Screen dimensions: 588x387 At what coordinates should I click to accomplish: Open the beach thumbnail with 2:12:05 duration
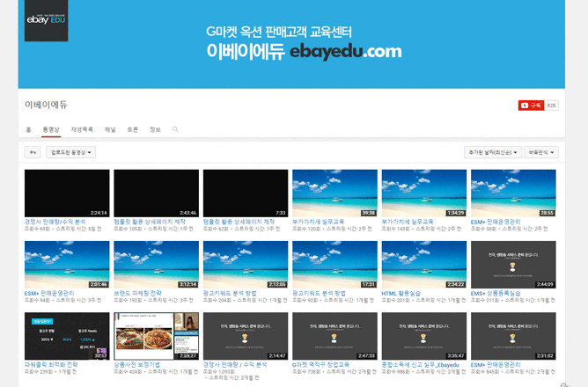(x=246, y=265)
